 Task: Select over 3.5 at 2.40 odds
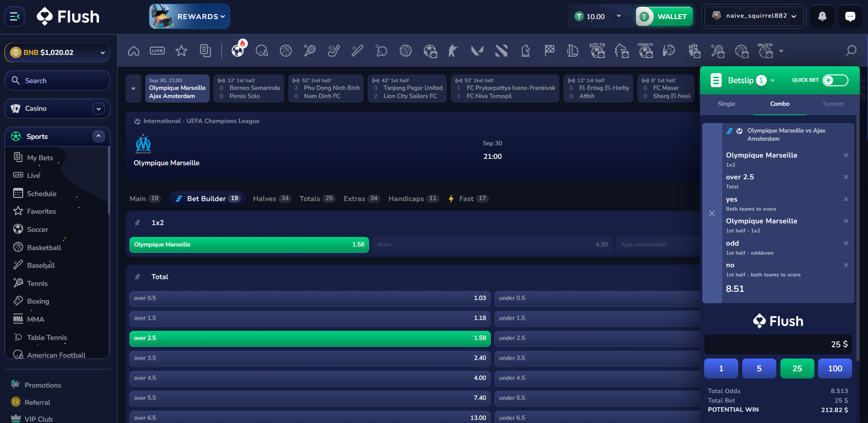pos(310,358)
